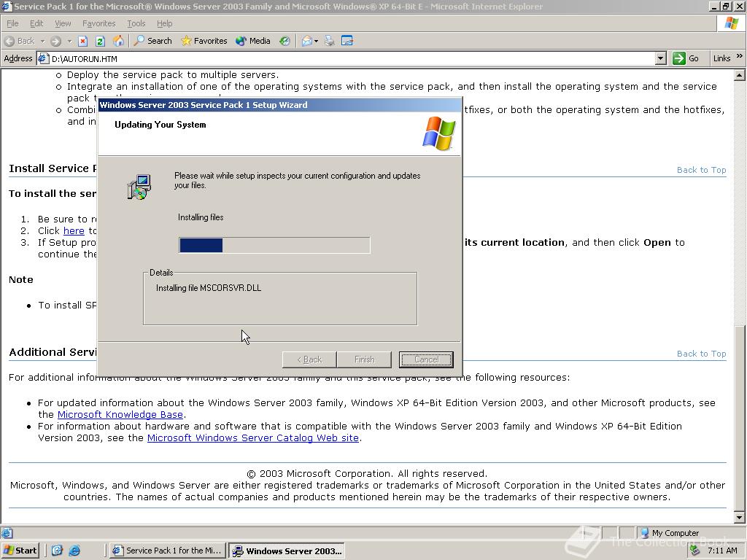Click the system tray icon near clock
Screen dimensions: 747x560
pyautogui.click(x=695, y=551)
